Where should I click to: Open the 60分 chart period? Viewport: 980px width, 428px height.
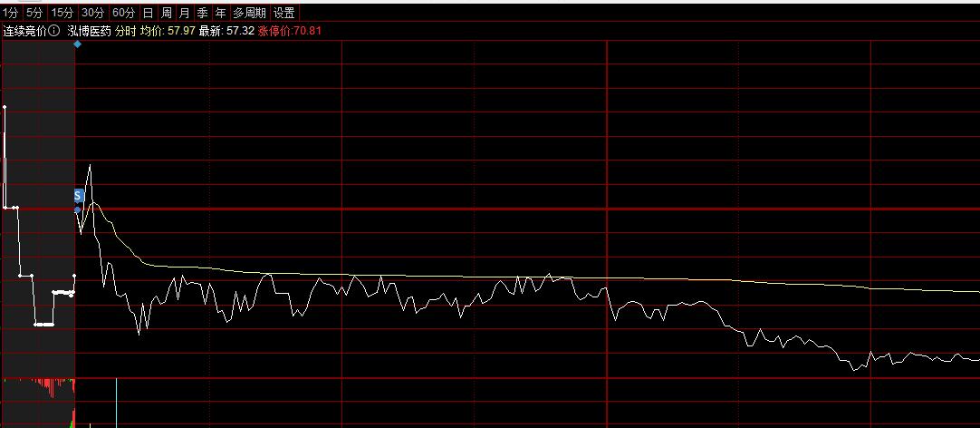(124, 13)
